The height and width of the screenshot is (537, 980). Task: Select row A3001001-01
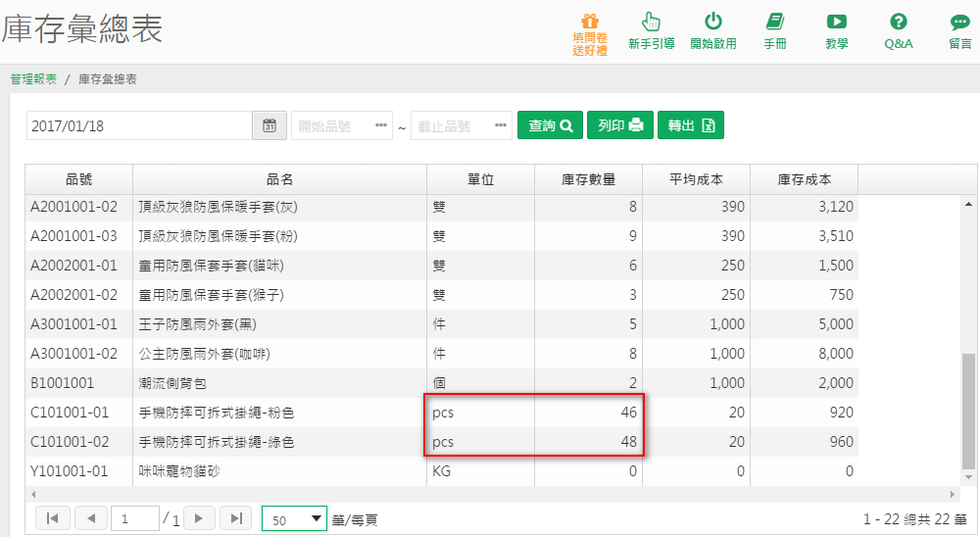point(442,324)
